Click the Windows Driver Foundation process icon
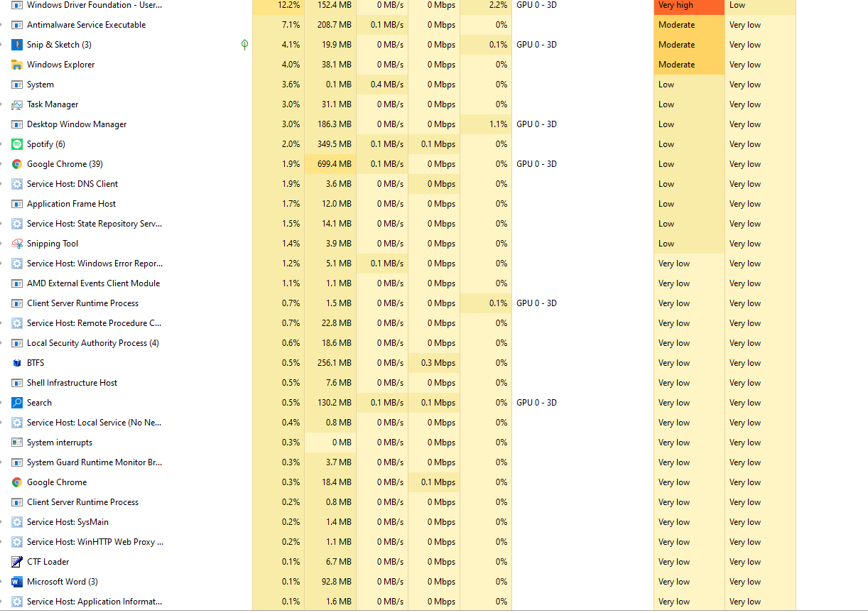Screen dimensions: 868x613 17,5
